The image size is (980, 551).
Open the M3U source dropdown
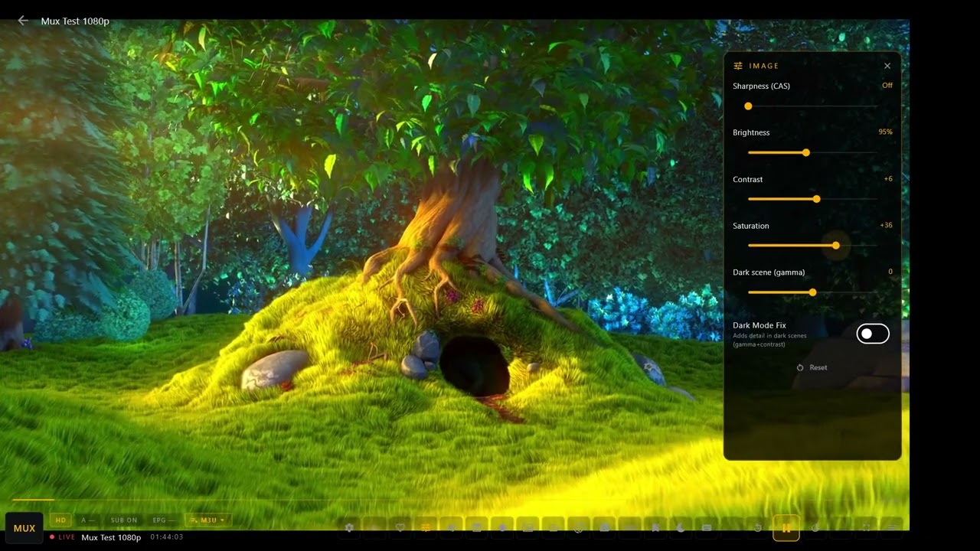click(208, 520)
